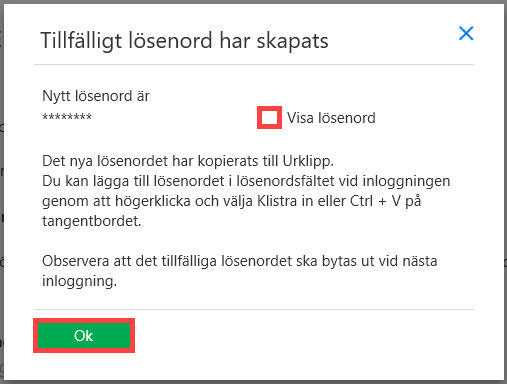Click the dimmed background left of dialog
Screen dimensions: 507x384
pyautogui.click(x=2, y=192)
